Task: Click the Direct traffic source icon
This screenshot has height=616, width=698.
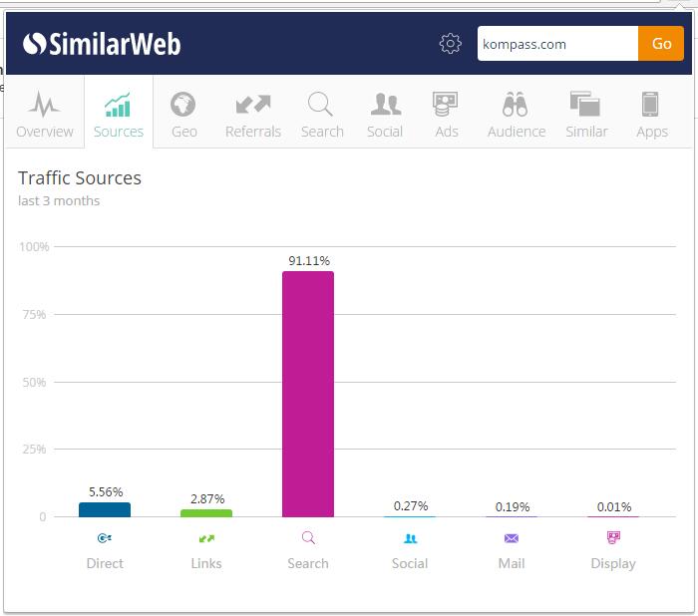Action: point(105,538)
